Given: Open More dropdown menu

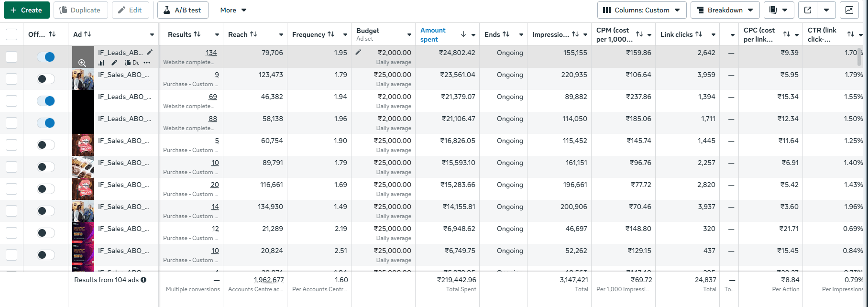Looking at the screenshot, I should (233, 10).
